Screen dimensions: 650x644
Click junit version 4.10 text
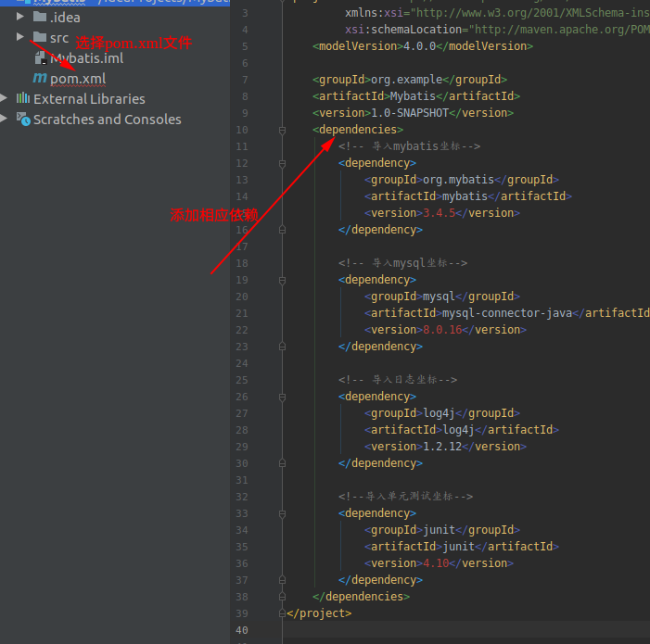click(436, 563)
